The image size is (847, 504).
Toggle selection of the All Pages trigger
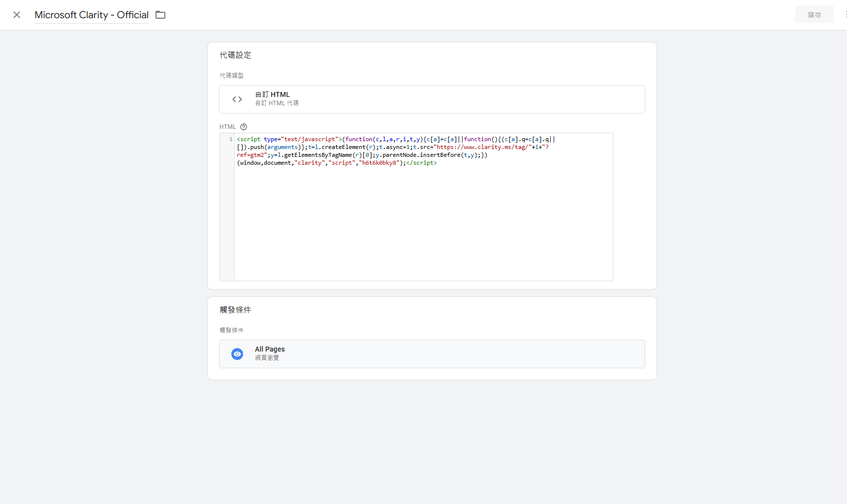432,354
